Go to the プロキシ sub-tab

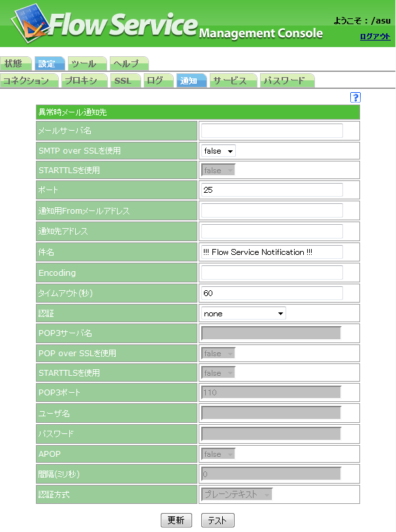(81, 81)
